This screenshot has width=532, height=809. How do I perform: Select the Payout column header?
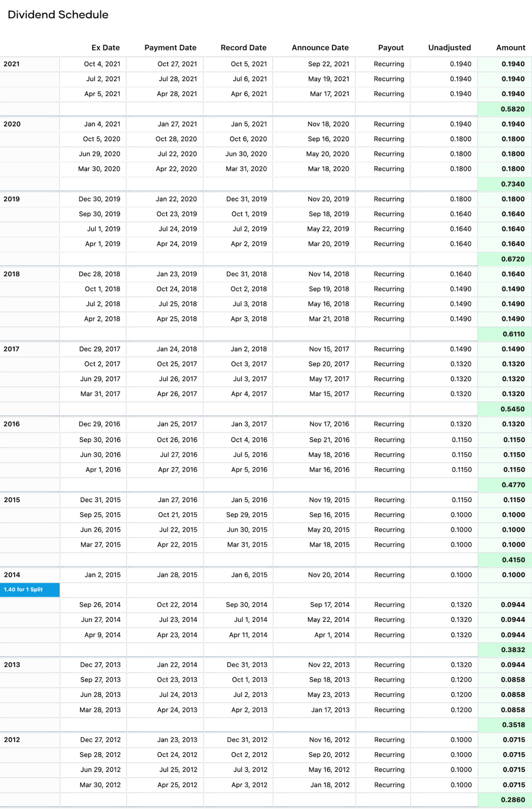[x=391, y=48]
